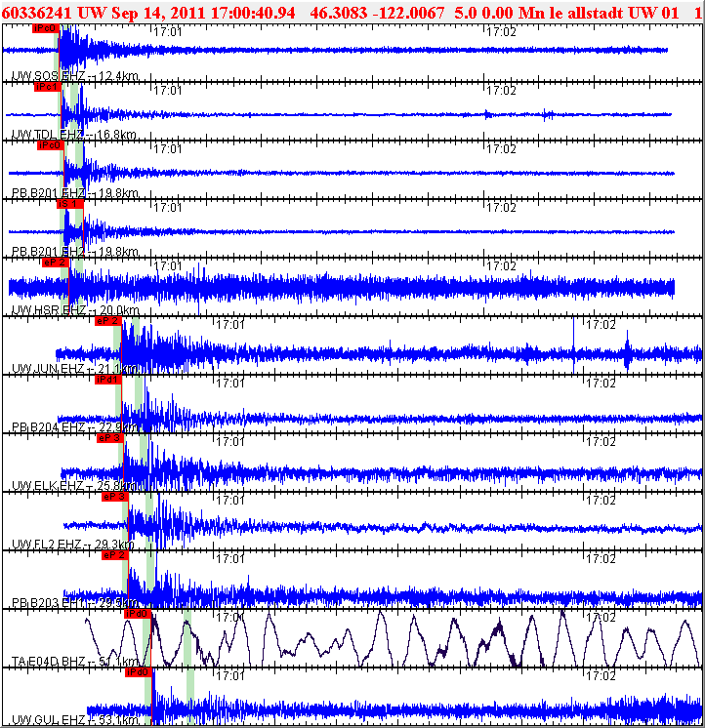Click station label 'PB B203 EH1 -- 29.5km'
Screen dimensions: 705x728
[x=74, y=602]
